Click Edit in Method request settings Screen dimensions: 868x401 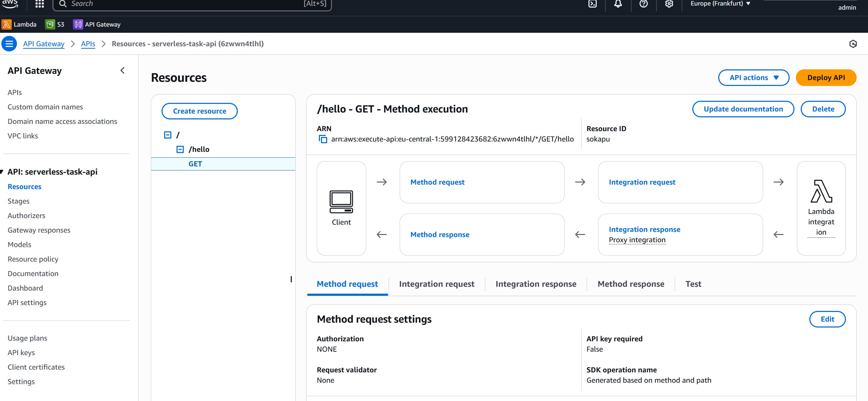pos(827,319)
